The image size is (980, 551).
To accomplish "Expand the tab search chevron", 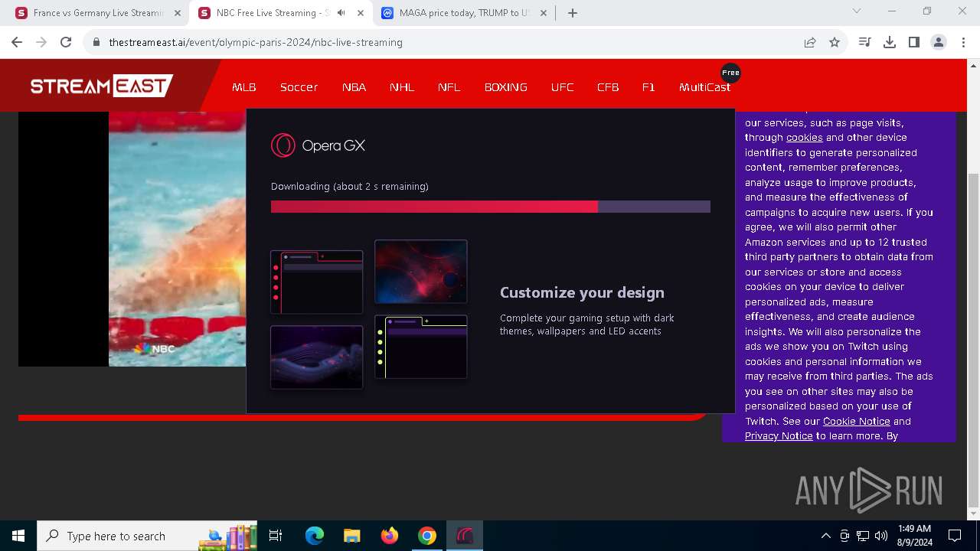I will point(857,11).
